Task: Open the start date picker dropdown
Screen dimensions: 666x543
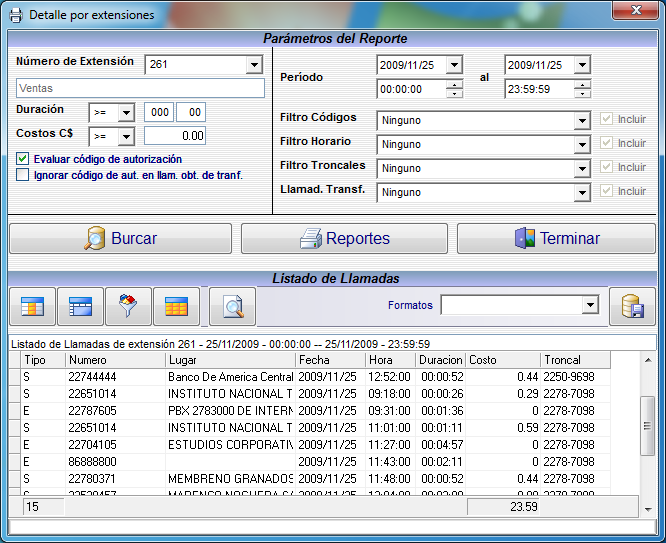Action: tap(454, 65)
